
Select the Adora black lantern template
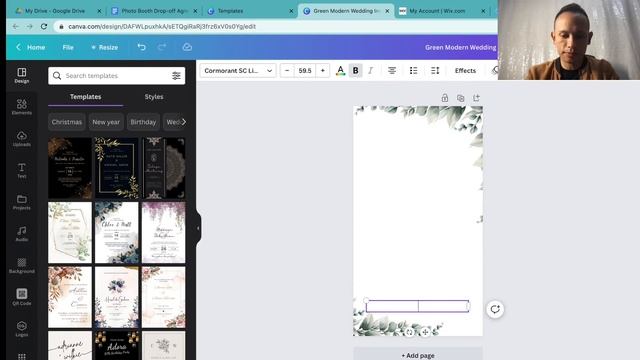pos(116,345)
